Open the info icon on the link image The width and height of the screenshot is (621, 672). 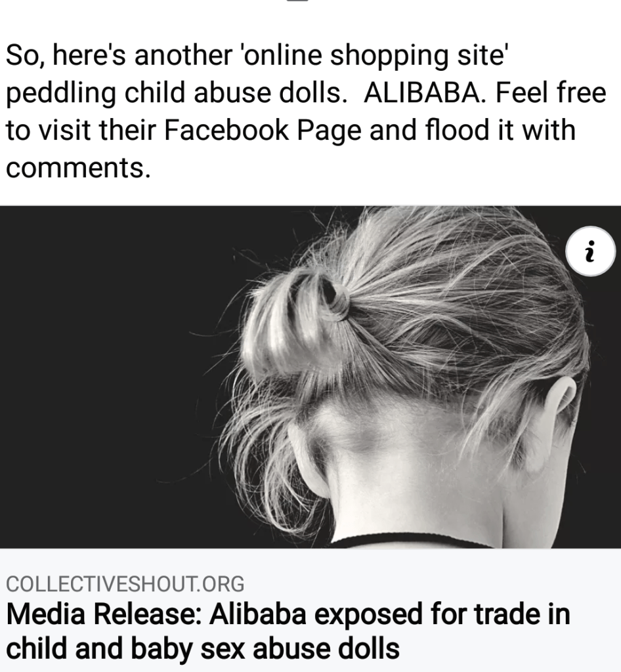[590, 251]
